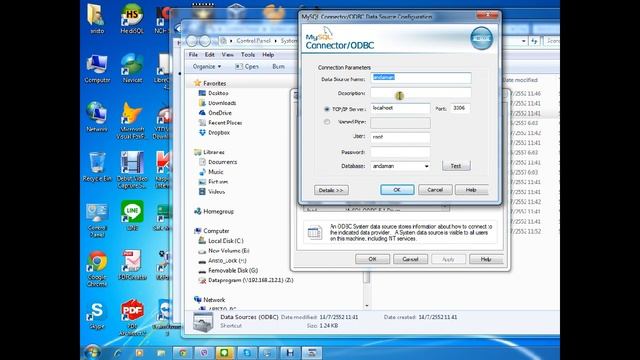Collapse the Favorites group in Explorer sidebar
The image size is (640, 360).
coord(215,83)
